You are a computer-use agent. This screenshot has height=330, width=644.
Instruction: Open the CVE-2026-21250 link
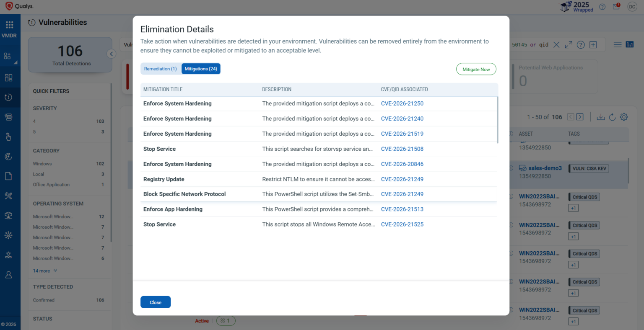(402, 103)
